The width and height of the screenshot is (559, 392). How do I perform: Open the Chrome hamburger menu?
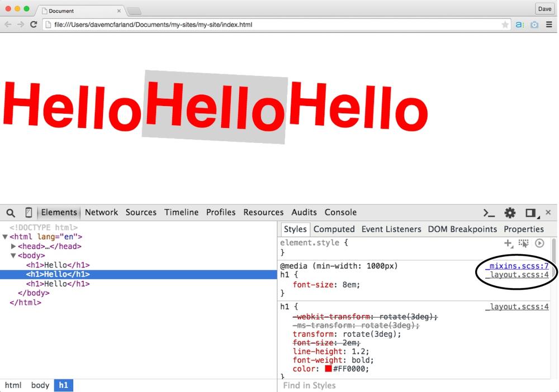[x=549, y=25]
